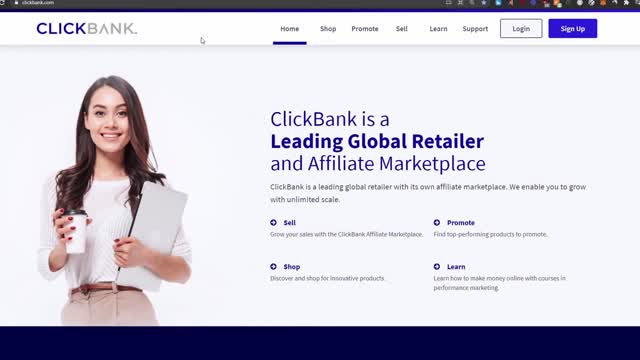Open the Learn nav menu item

[438, 29]
